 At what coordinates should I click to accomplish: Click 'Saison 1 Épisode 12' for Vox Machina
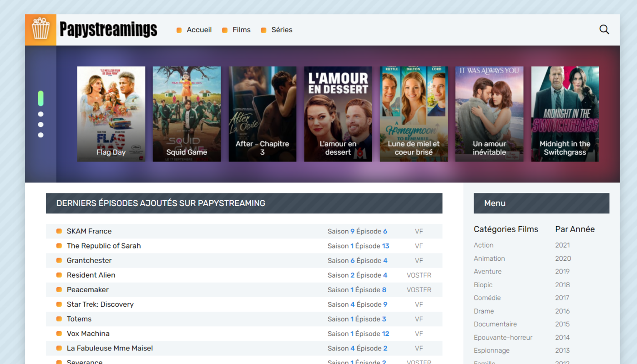359,334
